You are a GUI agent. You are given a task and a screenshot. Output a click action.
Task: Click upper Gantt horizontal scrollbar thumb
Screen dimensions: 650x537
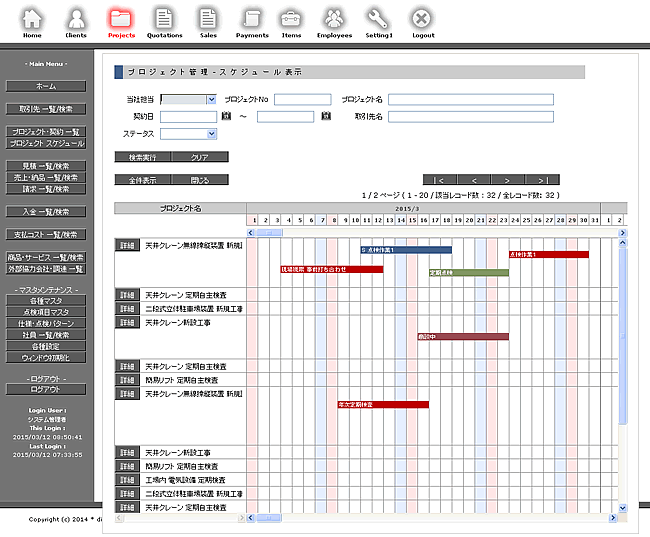(269, 233)
